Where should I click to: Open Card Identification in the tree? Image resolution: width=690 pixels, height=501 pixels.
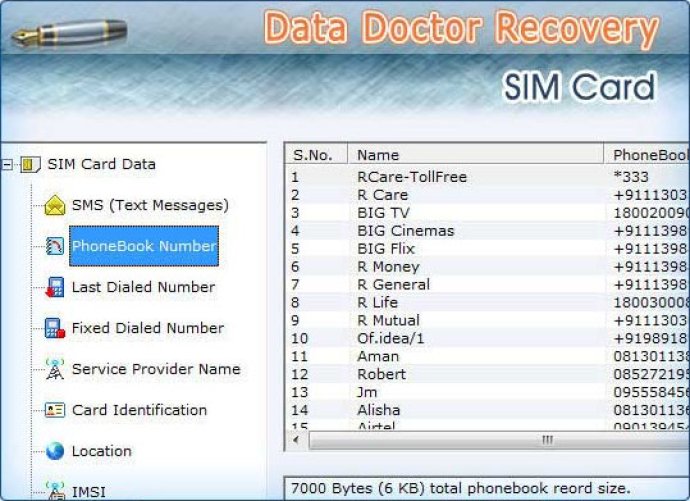coord(139,410)
